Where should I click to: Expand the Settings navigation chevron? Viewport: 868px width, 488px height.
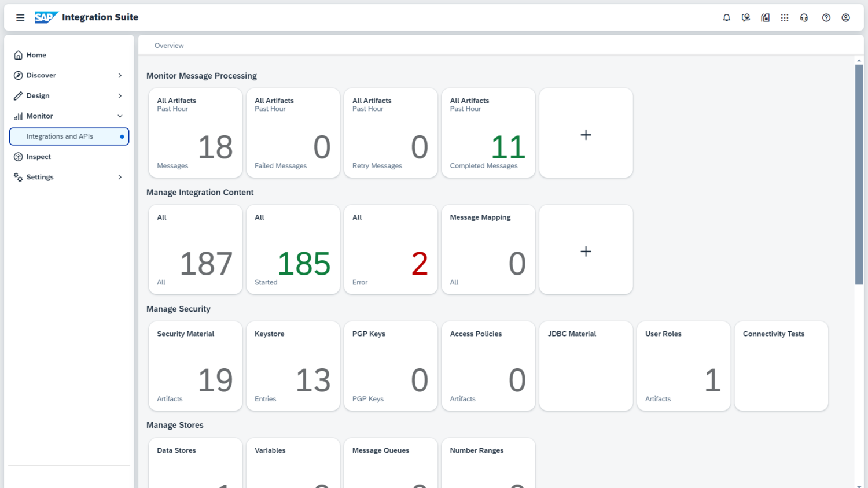(x=120, y=178)
